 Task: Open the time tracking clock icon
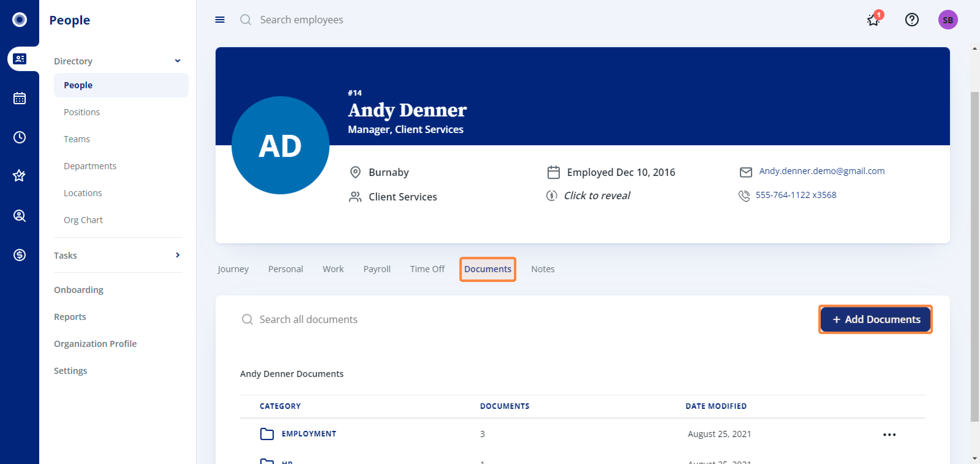click(19, 137)
